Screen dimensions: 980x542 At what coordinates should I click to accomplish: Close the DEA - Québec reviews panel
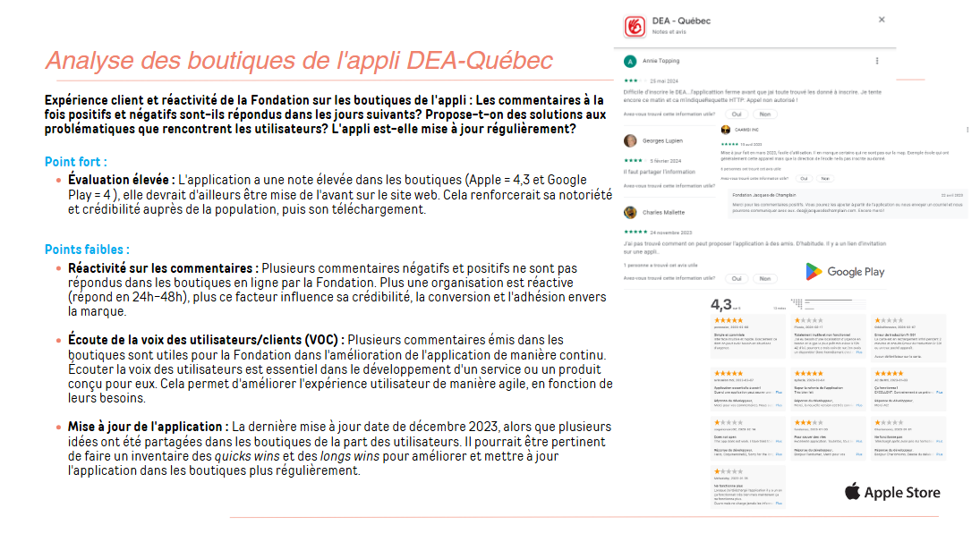[x=882, y=19]
